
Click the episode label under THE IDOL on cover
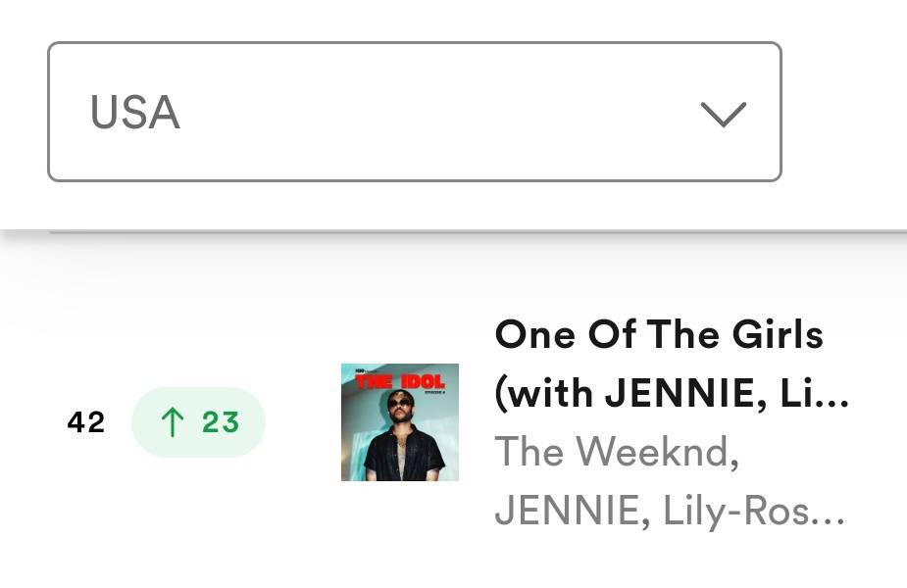point(435,393)
